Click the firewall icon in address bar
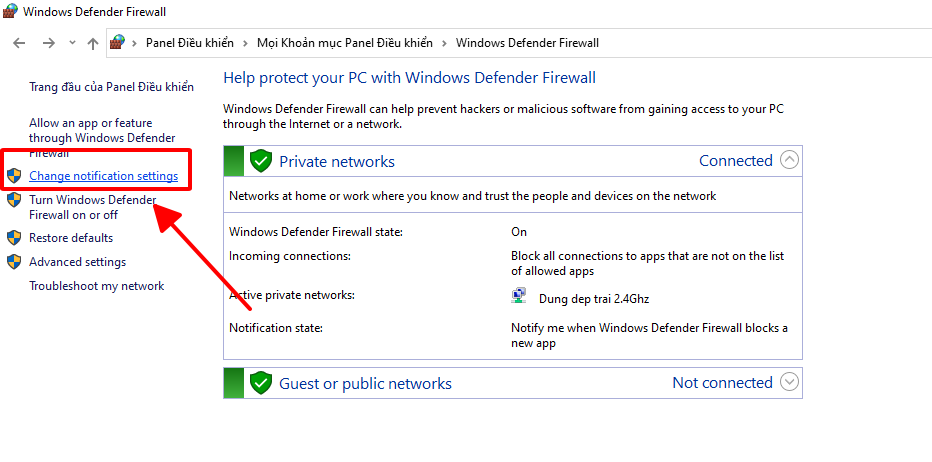 click(118, 42)
